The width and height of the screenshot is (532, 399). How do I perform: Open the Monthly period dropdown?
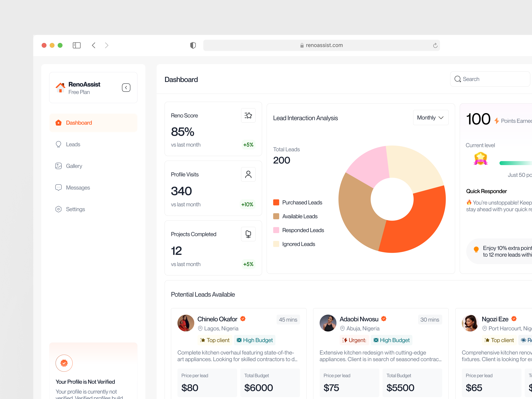point(430,118)
